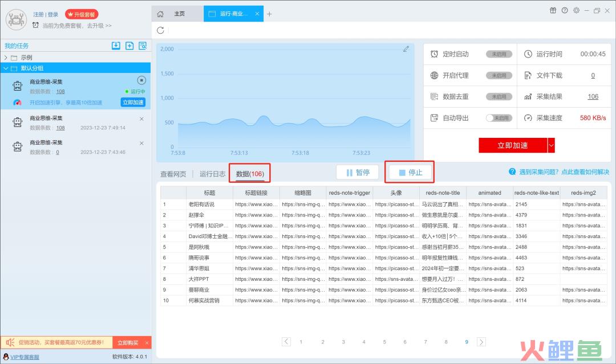
Task: Click the refresh icon below the tabs
Action: [160, 30]
